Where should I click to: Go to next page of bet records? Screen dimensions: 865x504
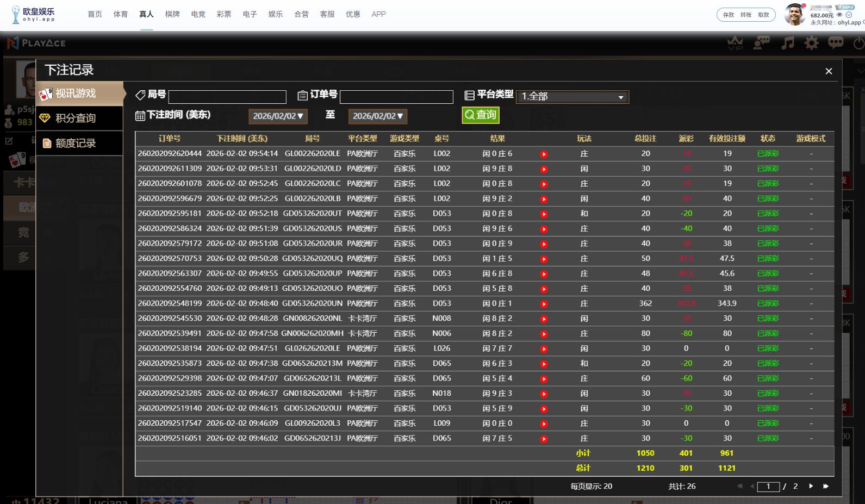point(811,486)
